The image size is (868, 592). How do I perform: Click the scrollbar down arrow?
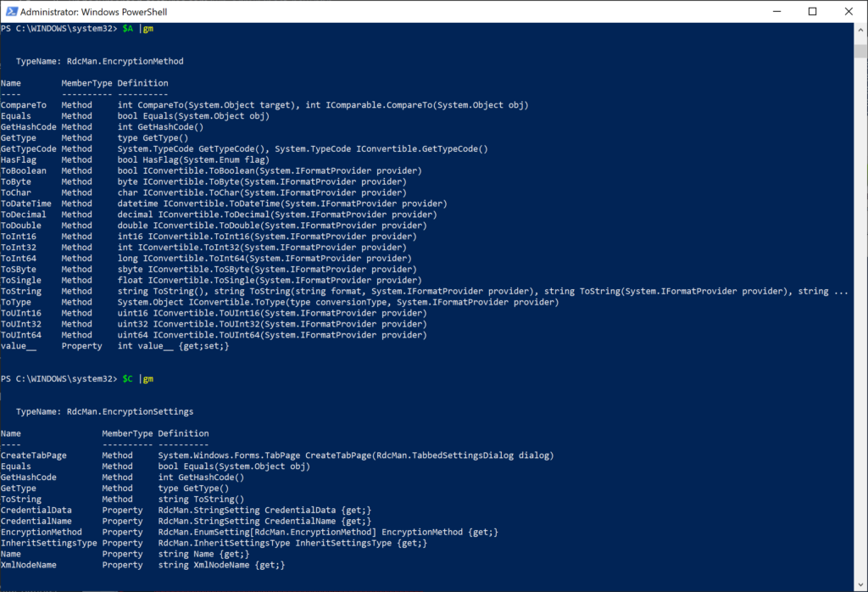tap(859, 584)
